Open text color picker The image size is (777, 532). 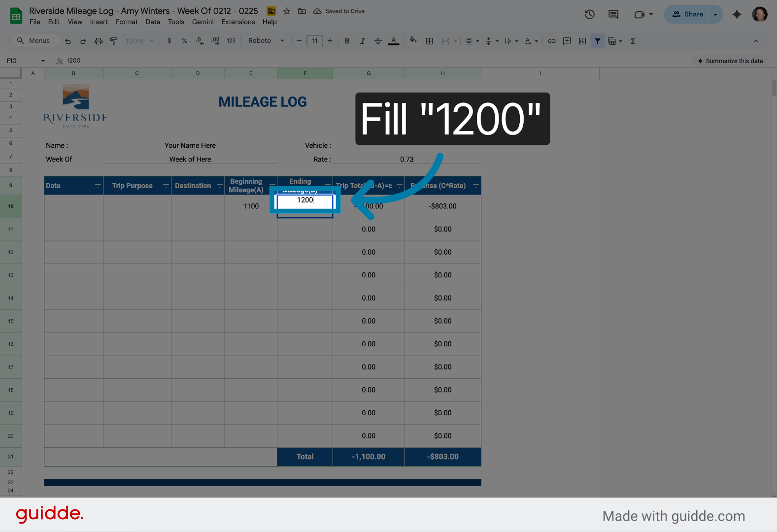click(x=394, y=41)
